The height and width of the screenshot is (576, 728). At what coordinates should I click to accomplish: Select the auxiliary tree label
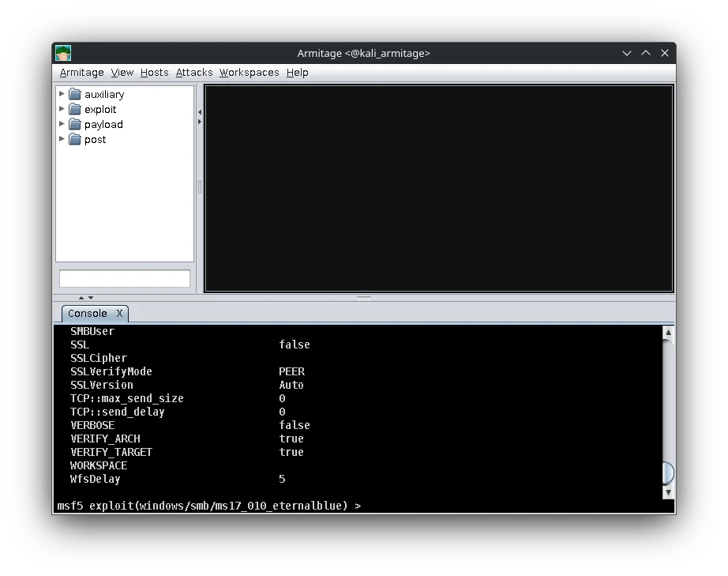click(104, 94)
